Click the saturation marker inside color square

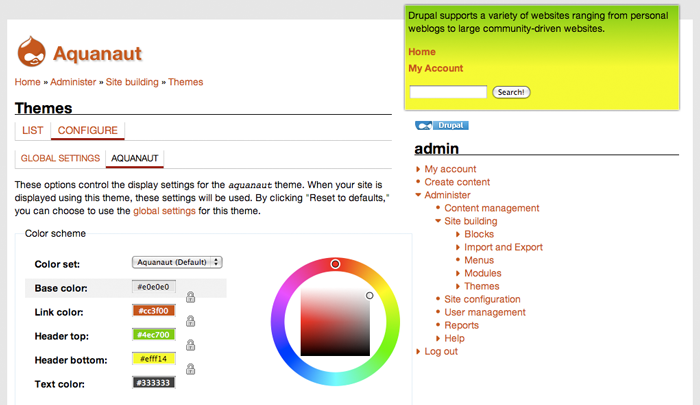point(369,295)
